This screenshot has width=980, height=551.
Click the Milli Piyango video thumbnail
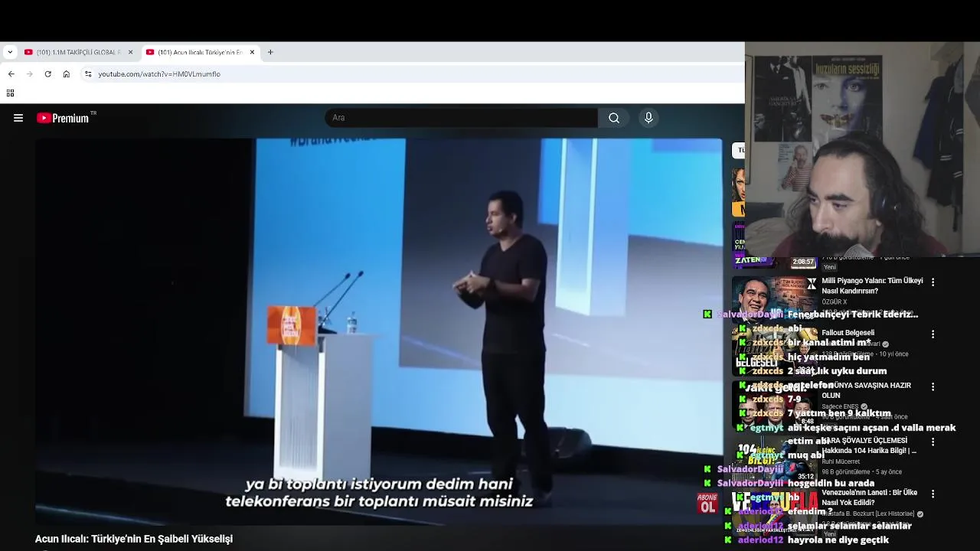775,298
